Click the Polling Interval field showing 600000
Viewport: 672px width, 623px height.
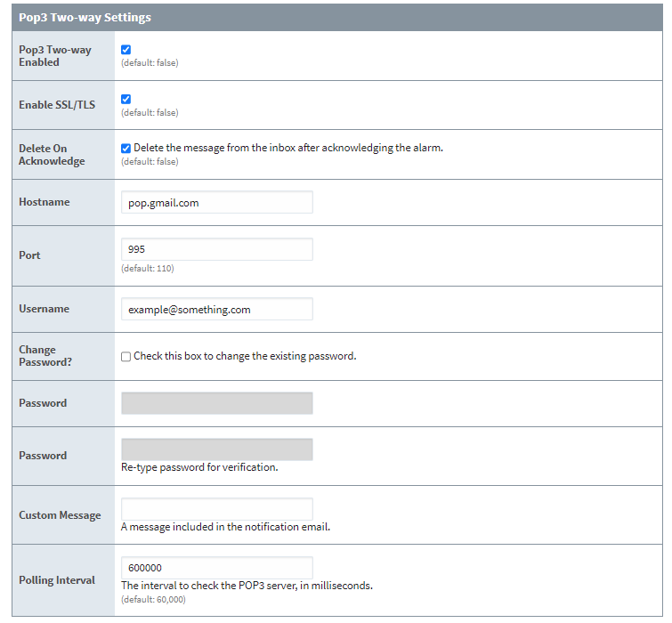(217, 568)
